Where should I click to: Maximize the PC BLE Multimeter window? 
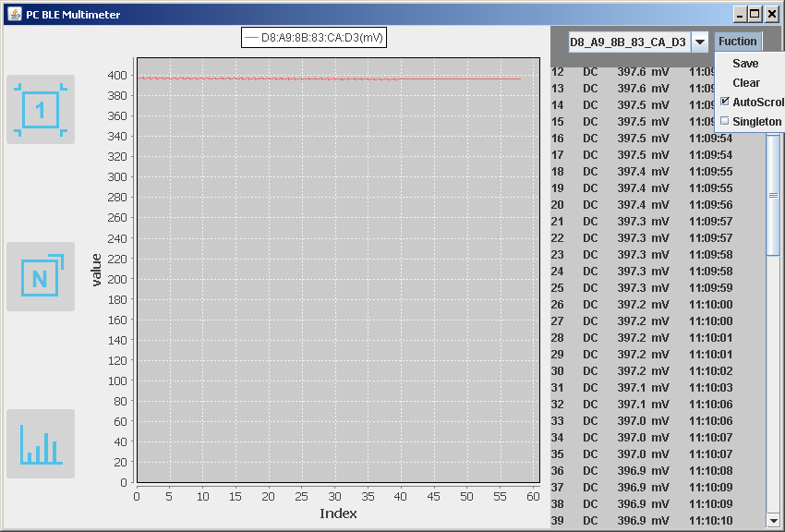tap(755, 14)
